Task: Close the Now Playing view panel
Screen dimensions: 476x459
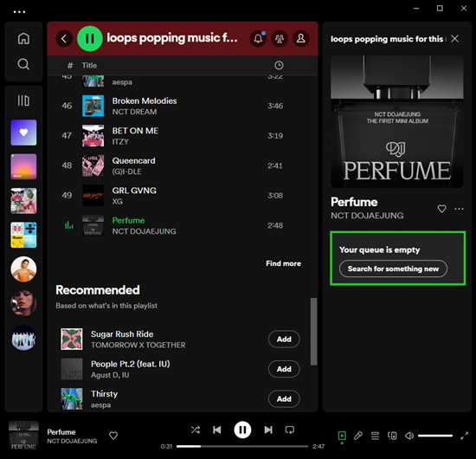Action: coord(454,39)
